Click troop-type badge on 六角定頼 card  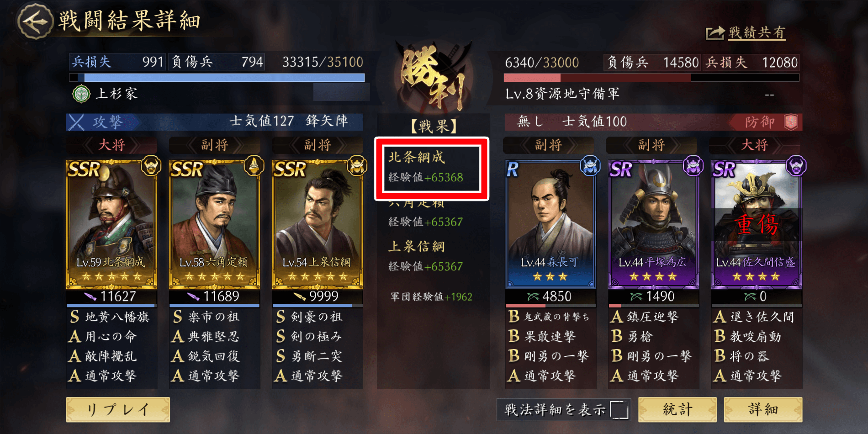click(254, 165)
